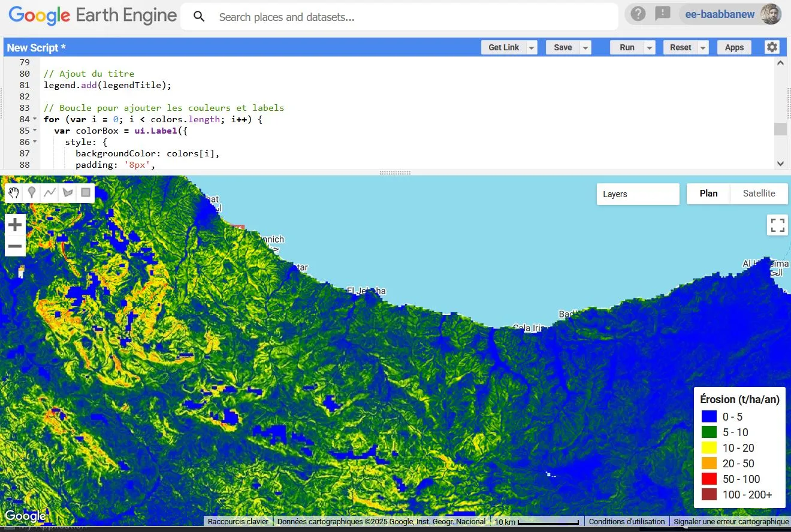Enter fullscreen map view
Screen dimensions: 791x532
click(777, 225)
